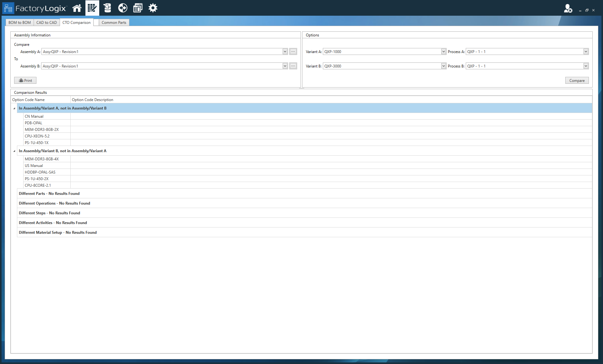
Task: Click the Compare button
Action: 577,80
